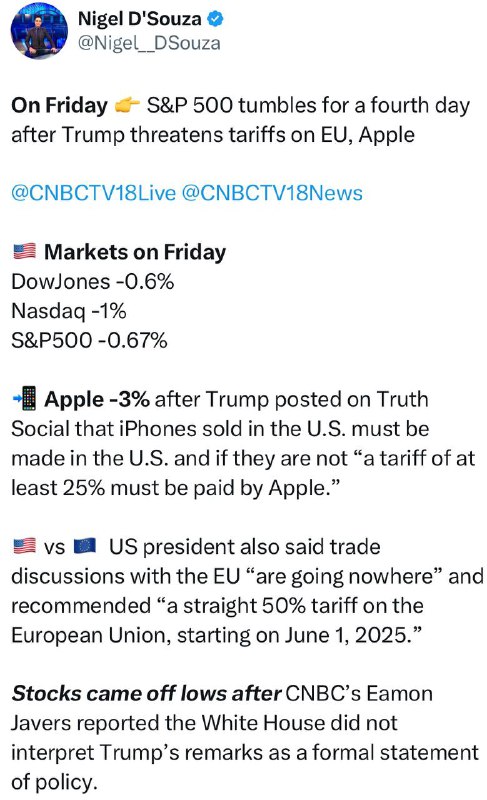This screenshot has width=487, height=800.
Task: Click the blue verified badge
Action: click(x=216, y=19)
